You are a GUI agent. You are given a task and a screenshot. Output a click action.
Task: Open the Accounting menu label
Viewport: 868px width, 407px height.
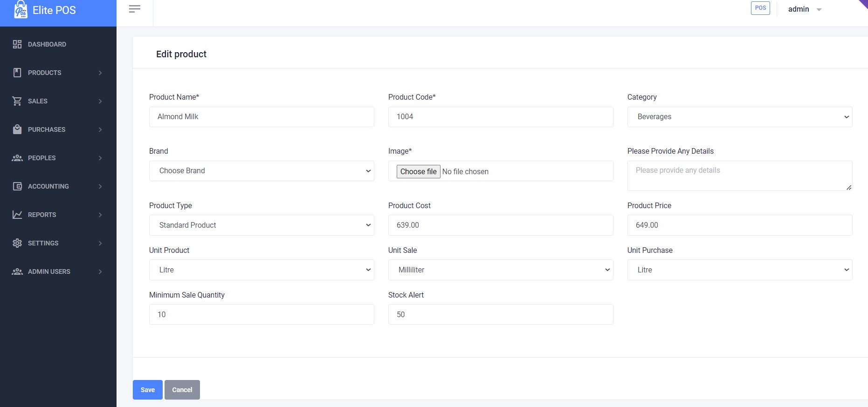pyautogui.click(x=48, y=186)
